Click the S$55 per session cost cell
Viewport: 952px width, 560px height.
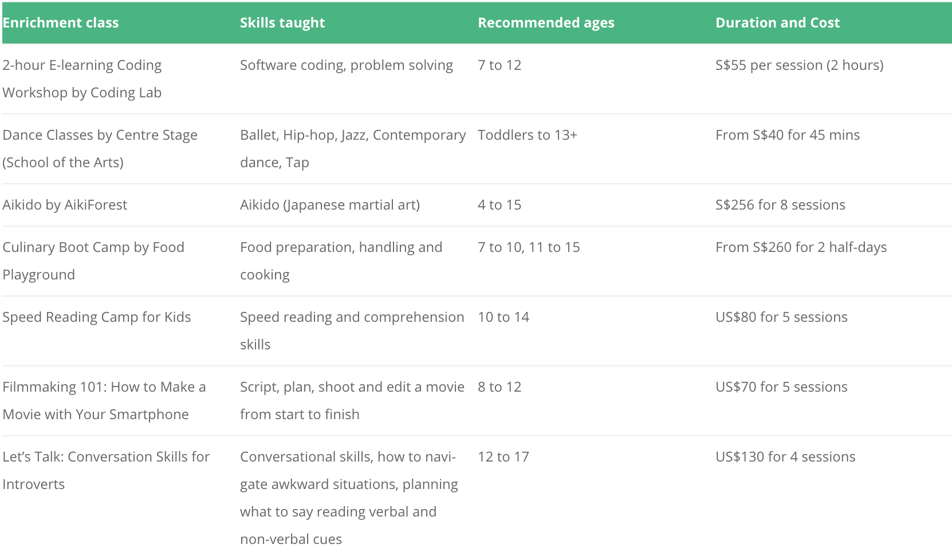[799, 65]
